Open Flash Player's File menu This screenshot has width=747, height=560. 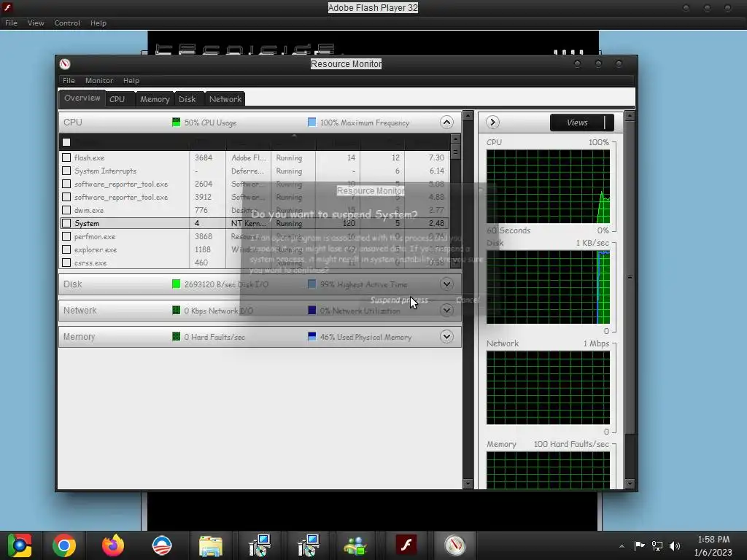point(11,23)
